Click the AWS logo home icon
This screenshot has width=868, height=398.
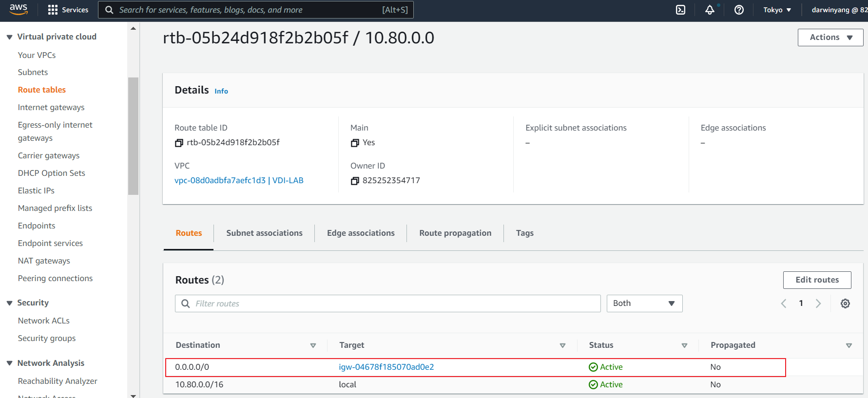(19, 9)
